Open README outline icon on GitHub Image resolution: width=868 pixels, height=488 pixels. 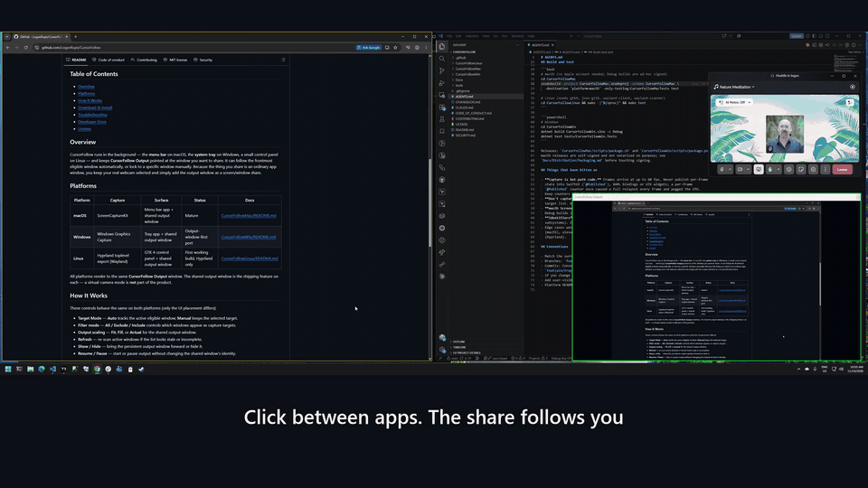click(283, 60)
